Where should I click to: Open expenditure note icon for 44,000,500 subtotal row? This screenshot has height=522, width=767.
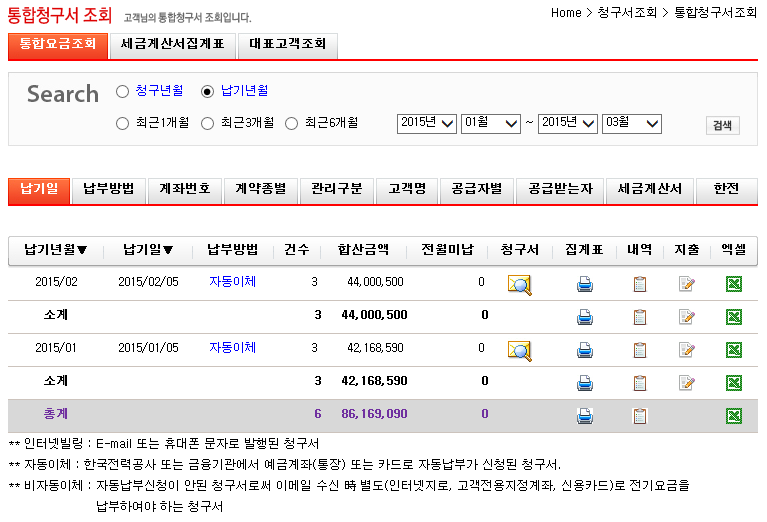687,317
